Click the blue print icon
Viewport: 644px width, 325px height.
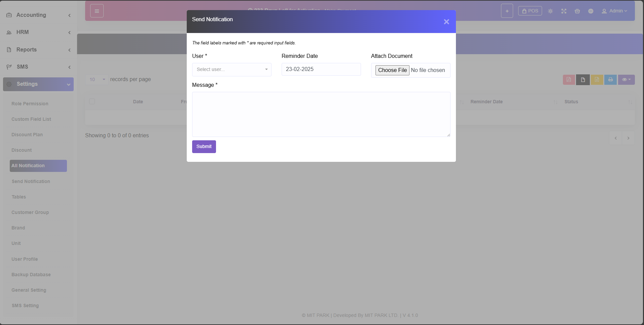pos(610,80)
